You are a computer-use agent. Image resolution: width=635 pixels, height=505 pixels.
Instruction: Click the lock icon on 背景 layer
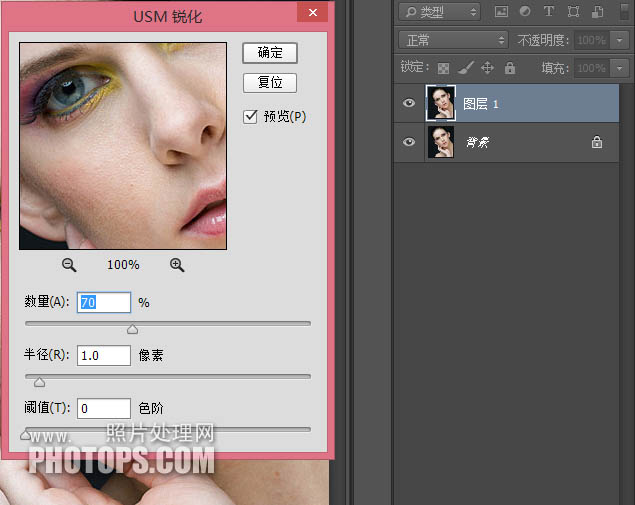pyautogui.click(x=597, y=142)
